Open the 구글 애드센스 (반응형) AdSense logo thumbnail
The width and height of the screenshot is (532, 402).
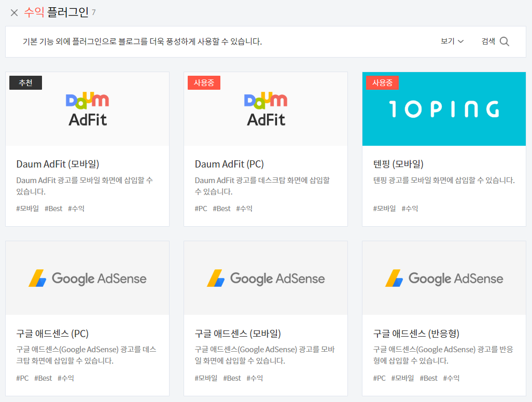click(x=444, y=278)
